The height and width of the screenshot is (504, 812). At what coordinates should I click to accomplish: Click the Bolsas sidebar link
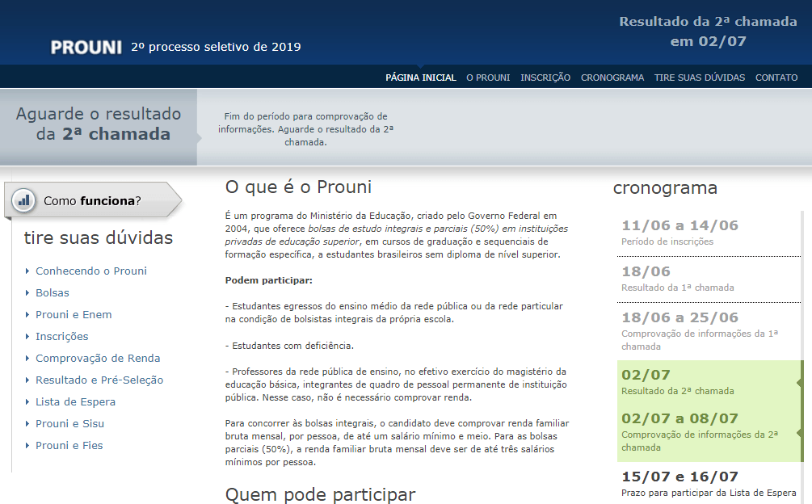coord(52,293)
